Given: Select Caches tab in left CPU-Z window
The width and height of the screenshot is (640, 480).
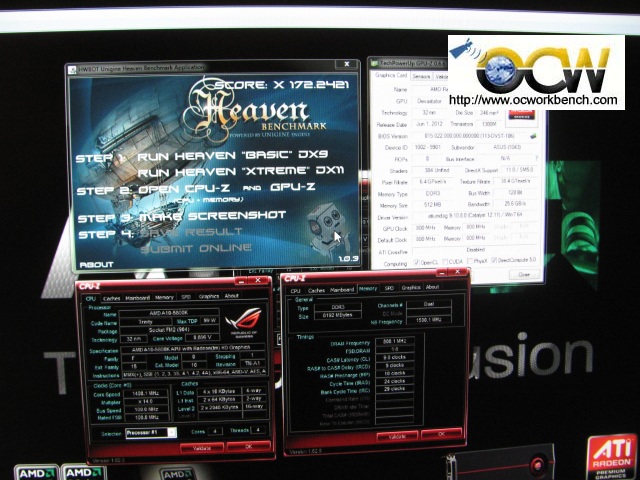Looking at the screenshot, I should click(x=111, y=298).
